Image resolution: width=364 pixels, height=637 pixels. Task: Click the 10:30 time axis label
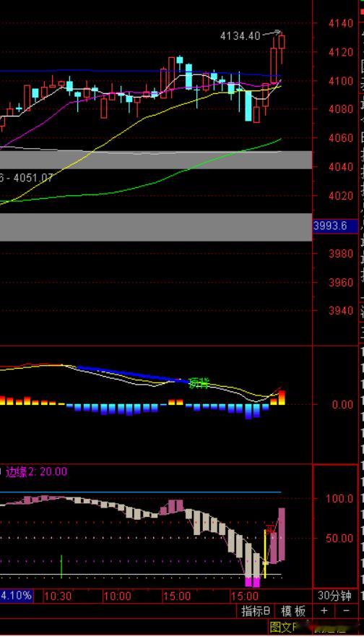point(58,597)
